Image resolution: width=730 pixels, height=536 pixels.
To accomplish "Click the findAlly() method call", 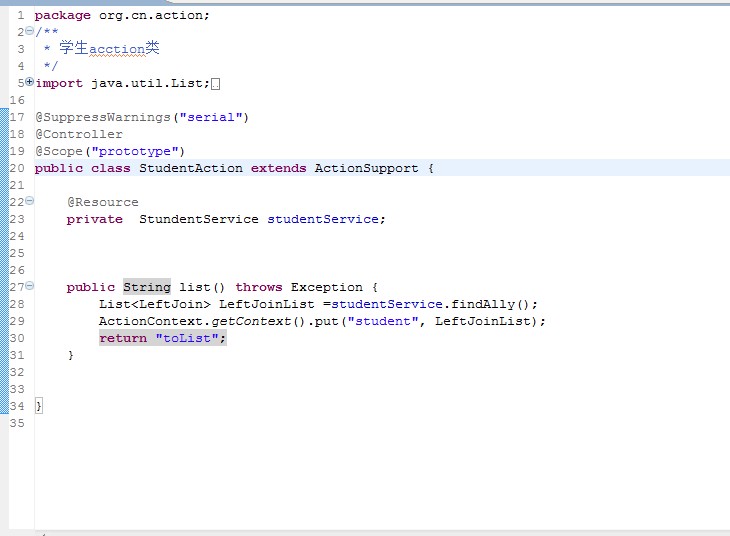I will 490,304.
